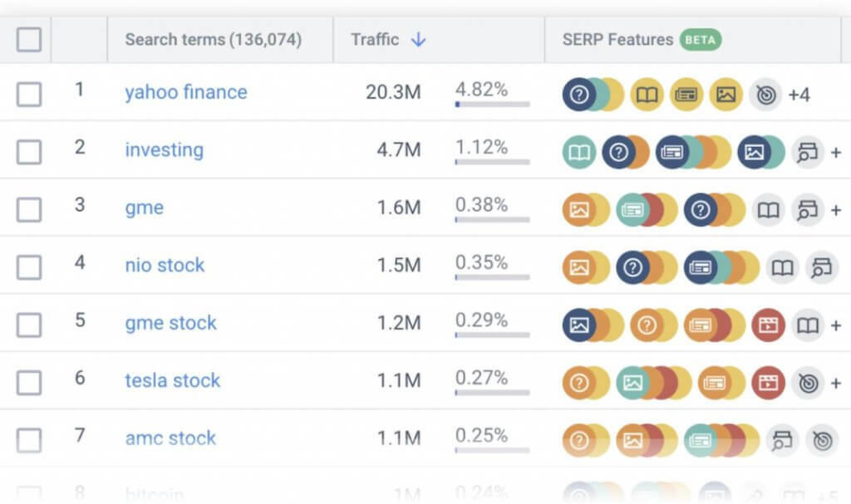The image size is (851, 504).
Task: Click the traffic percentage bar under 4.82%
Action: (492, 105)
